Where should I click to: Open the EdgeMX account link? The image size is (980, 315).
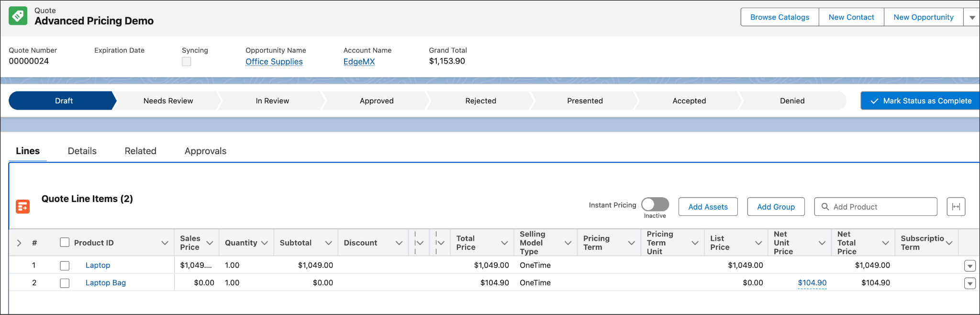359,62
